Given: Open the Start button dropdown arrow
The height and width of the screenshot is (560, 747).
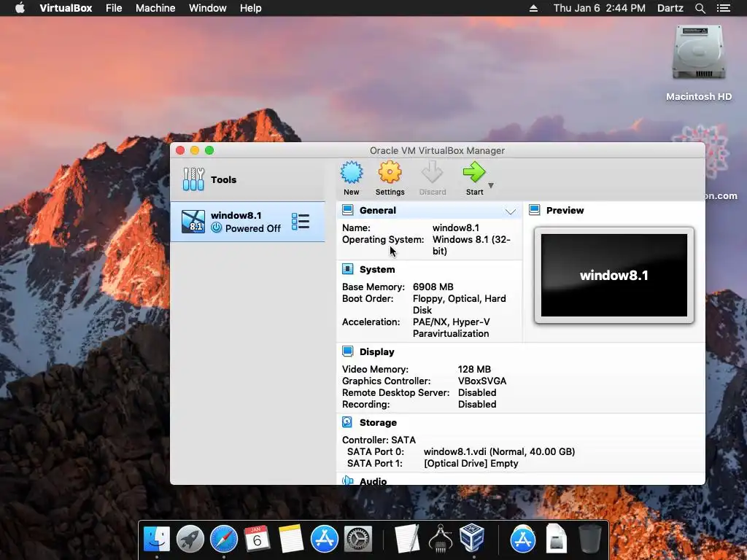Looking at the screenshot, I should coord(491,186).
